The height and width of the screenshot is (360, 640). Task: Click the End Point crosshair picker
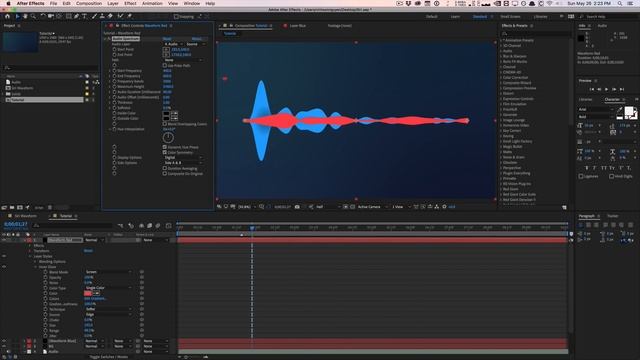click(x=166, y=55)
